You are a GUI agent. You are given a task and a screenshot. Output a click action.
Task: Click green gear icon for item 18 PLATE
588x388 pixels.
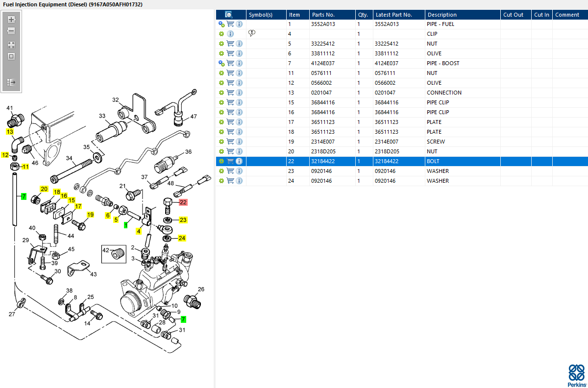[x=221, y=132]
